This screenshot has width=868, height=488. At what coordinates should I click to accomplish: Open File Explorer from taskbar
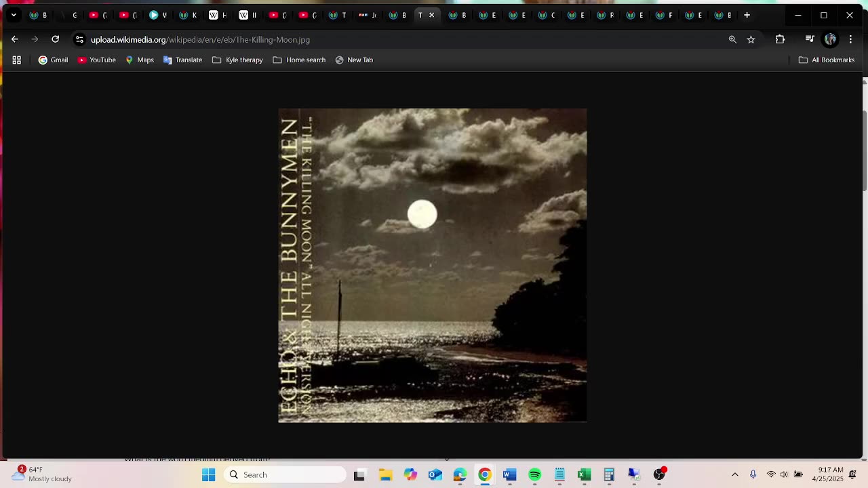click(x=385, y=474)
